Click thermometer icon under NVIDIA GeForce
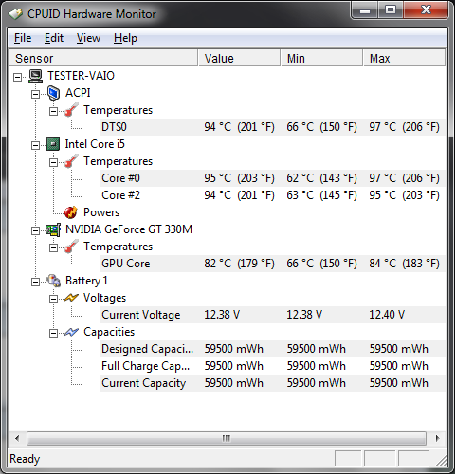 pos(71,247)
